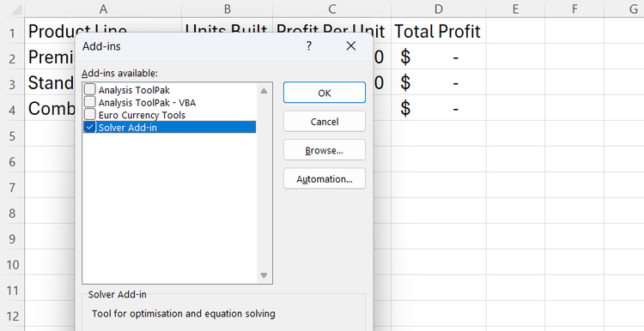This screenshot has height=331, width=644.
Task: Select the Analysis ToolPak - VBA row text
Action: (x=147, y=103)
